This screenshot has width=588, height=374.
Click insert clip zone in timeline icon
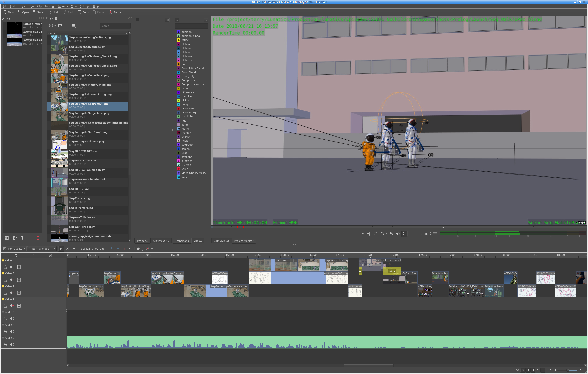click(x=112, y=249)
